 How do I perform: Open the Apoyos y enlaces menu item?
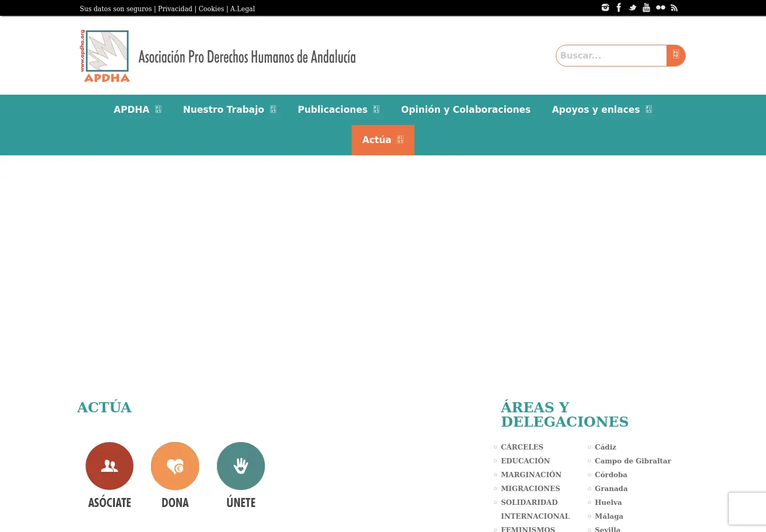[596, 109]
